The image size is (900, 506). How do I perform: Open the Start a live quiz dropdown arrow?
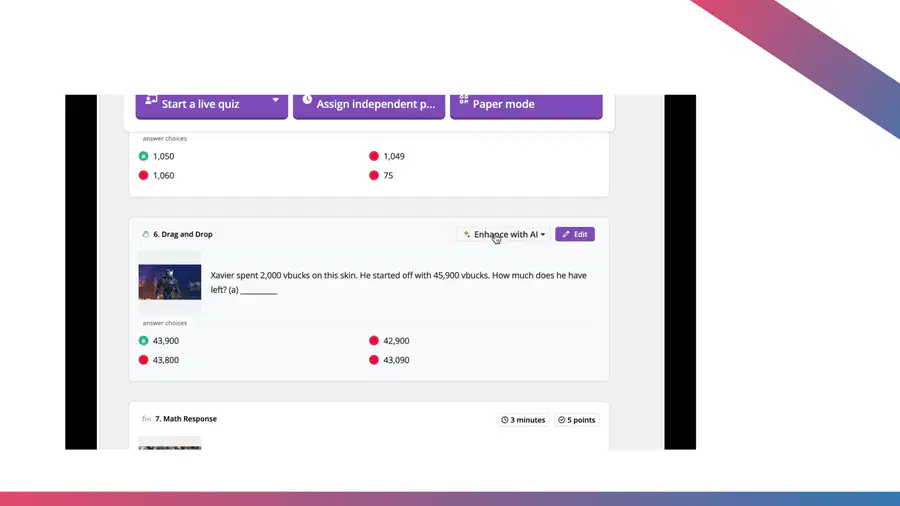click(x=276, y=100)
